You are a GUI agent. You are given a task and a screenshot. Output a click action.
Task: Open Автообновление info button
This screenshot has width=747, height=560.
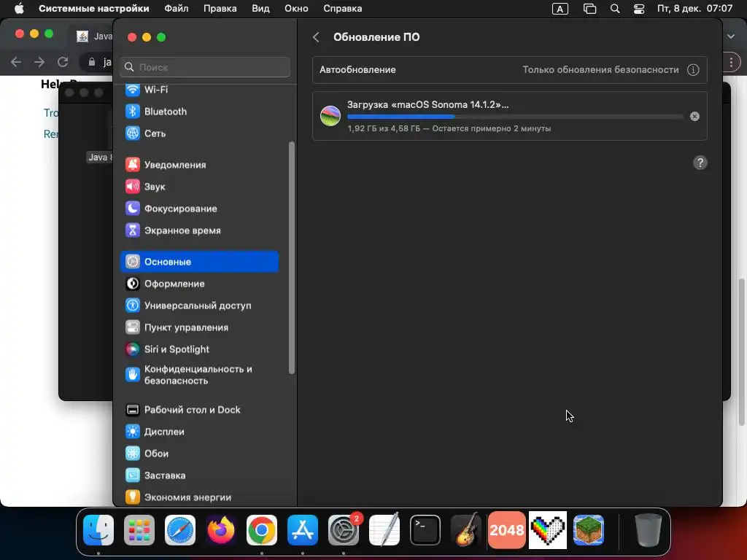(693, 70)
